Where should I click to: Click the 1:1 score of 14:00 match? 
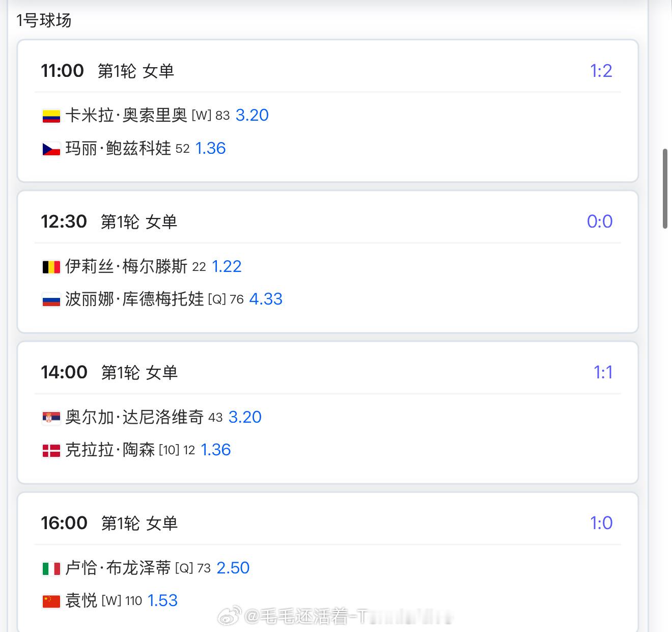click(x=603, y=372)
